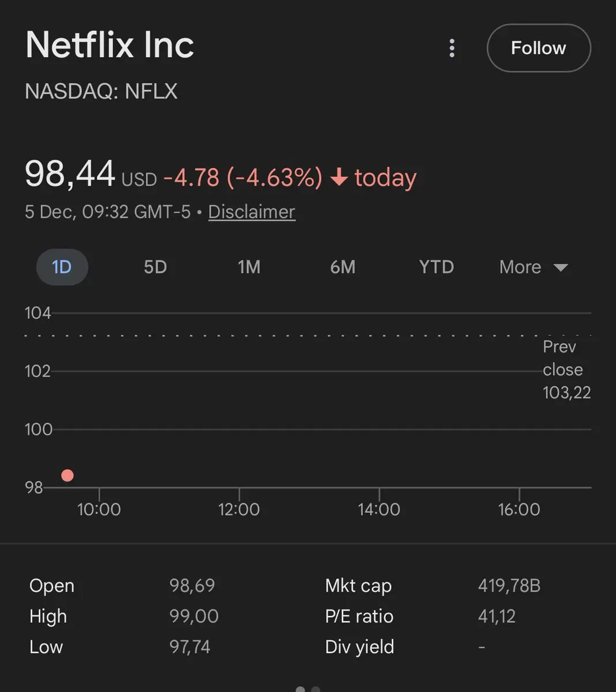The width and height of the screenshot is (616, 692).
Task: Click the Mkt cap value 419,78B
Action: (509, 586)
